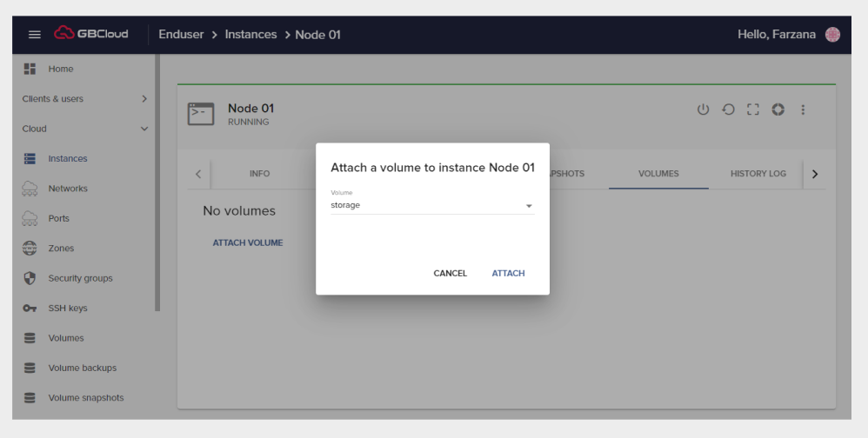The width and height of the screenshot is (868, 438).
Task: Collapse the Cloud sidebar section
Action: [144, 129]
